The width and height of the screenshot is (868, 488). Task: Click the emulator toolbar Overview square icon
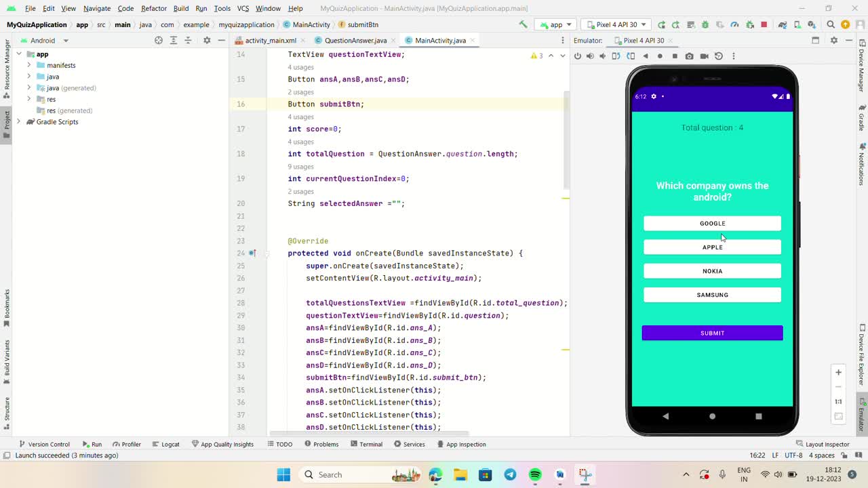675,56
